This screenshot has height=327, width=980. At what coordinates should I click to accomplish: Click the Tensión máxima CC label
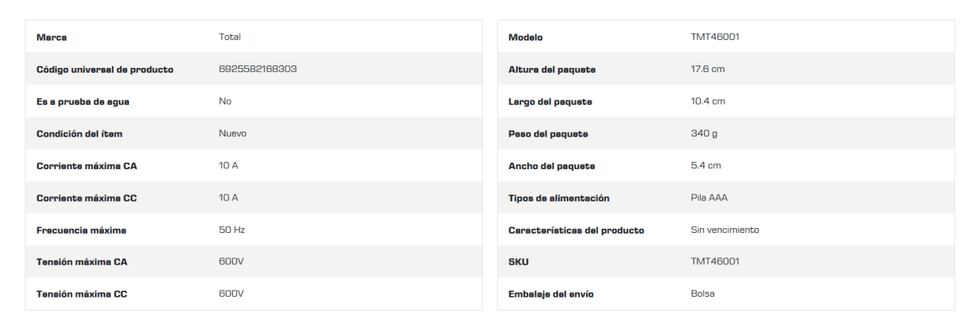pyautogui.click(x=82, y=294)
